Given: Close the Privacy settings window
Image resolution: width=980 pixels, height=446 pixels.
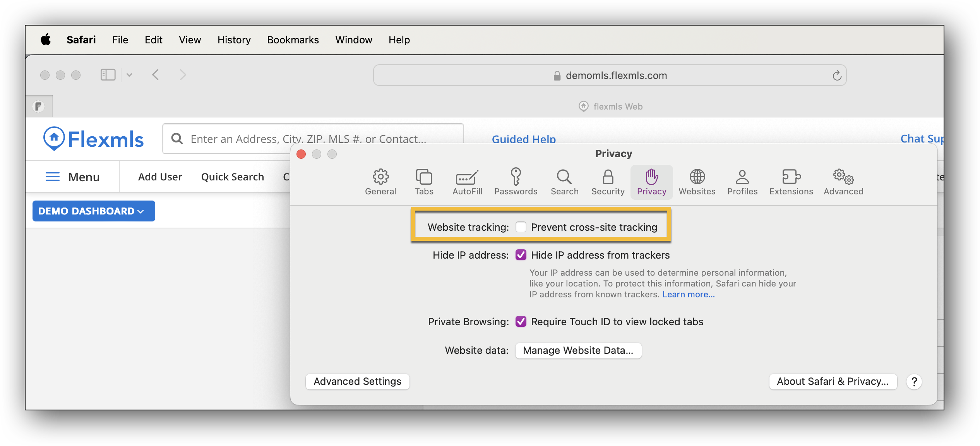Looking at the screenshot, I should 301,154.
